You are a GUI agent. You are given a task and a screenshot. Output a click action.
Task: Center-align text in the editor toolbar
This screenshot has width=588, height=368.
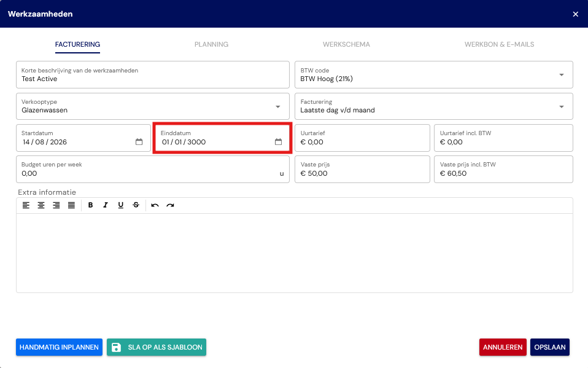41,205
